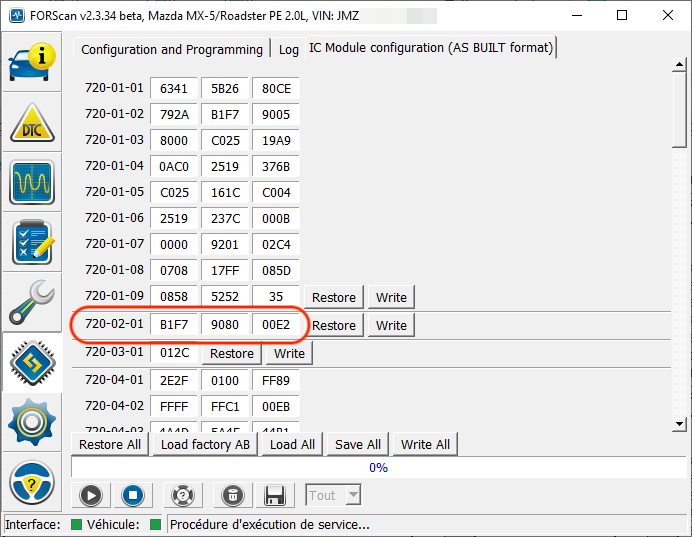The width and height of the screenshot is (692, 537).
Task: Click Restore for row 720-03-01
Action: (x=232, y=353)
